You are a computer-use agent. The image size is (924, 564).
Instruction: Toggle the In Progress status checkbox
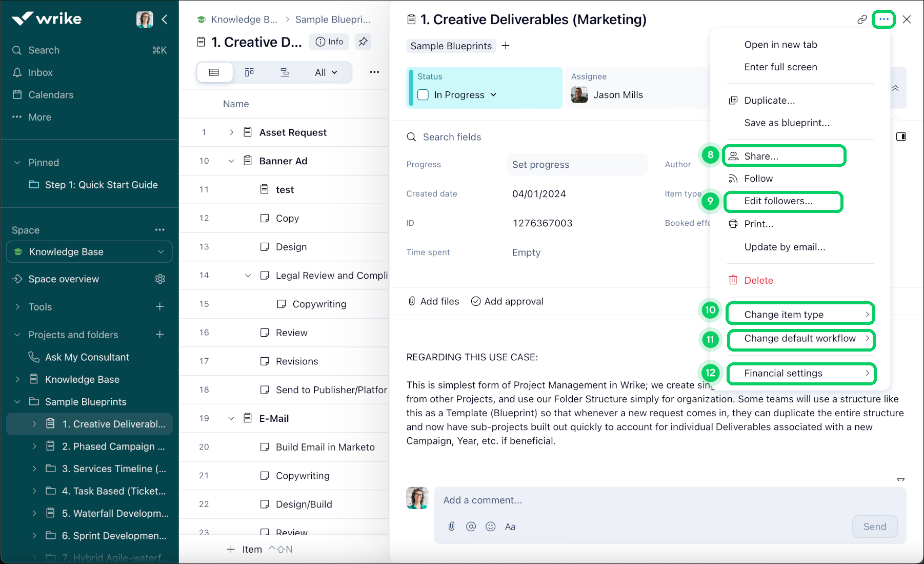423,95
